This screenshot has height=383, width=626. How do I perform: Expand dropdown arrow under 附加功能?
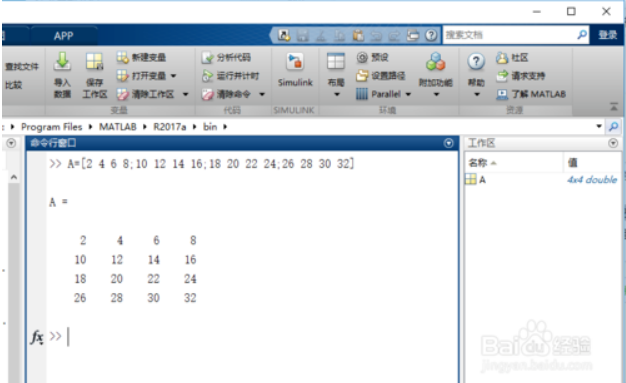point(436,95)
